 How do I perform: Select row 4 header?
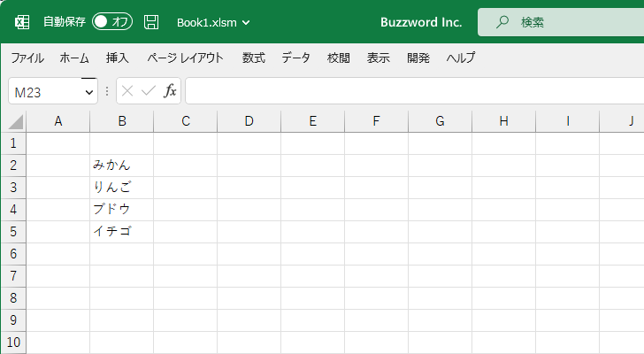click(x=13, y=210)
